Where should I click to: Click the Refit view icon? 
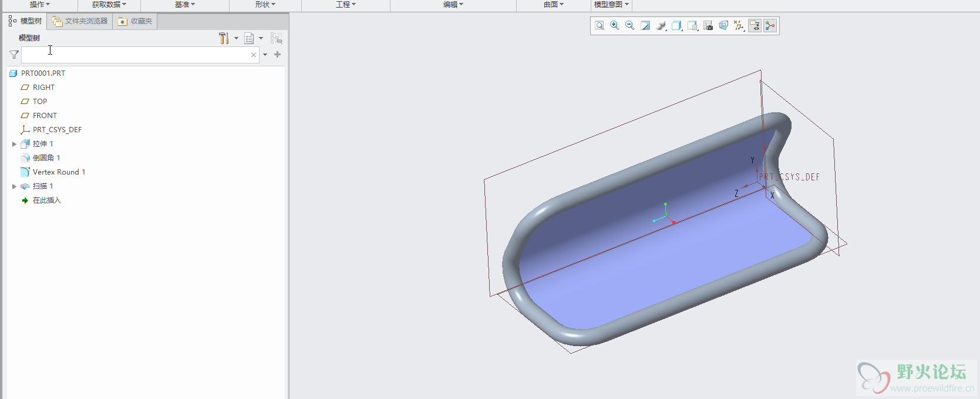(600, 26)
